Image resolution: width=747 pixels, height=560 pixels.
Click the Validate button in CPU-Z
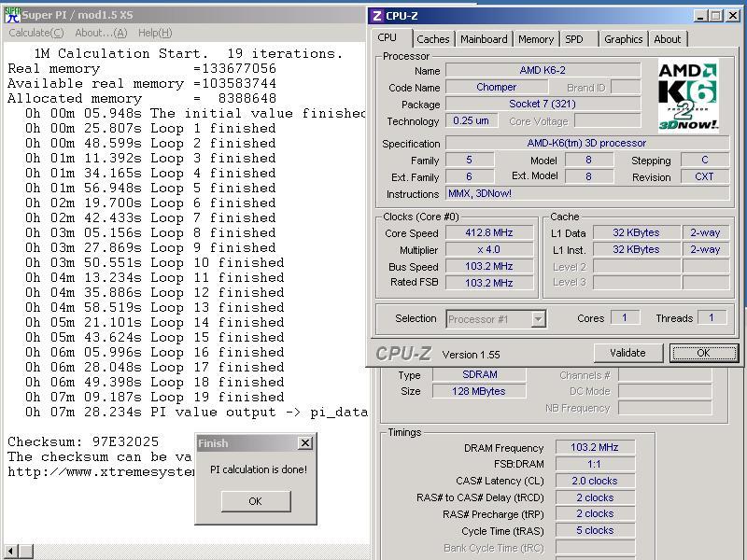point(627,353)
